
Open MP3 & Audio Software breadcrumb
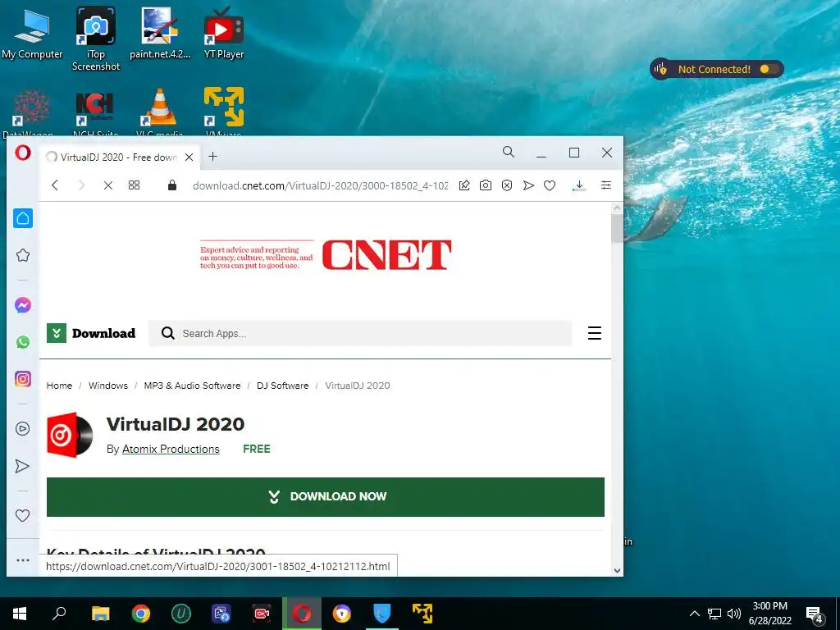[x=192, y=386]
